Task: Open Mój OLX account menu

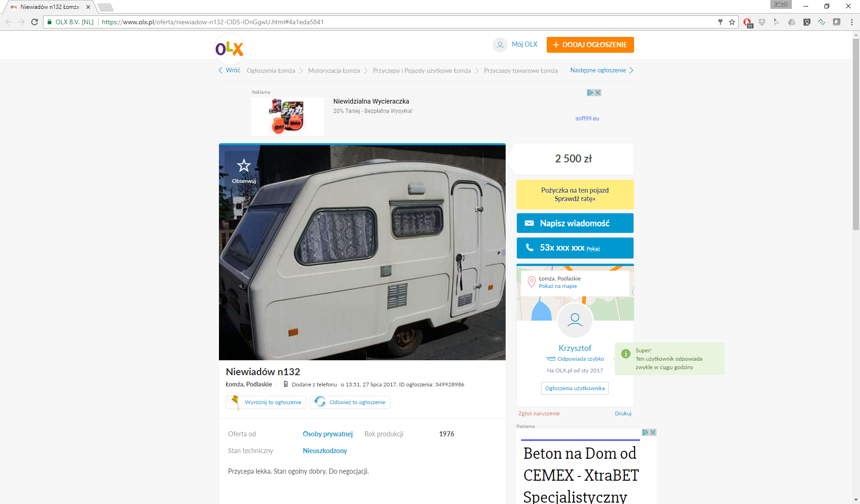Action: click(515, 44)
